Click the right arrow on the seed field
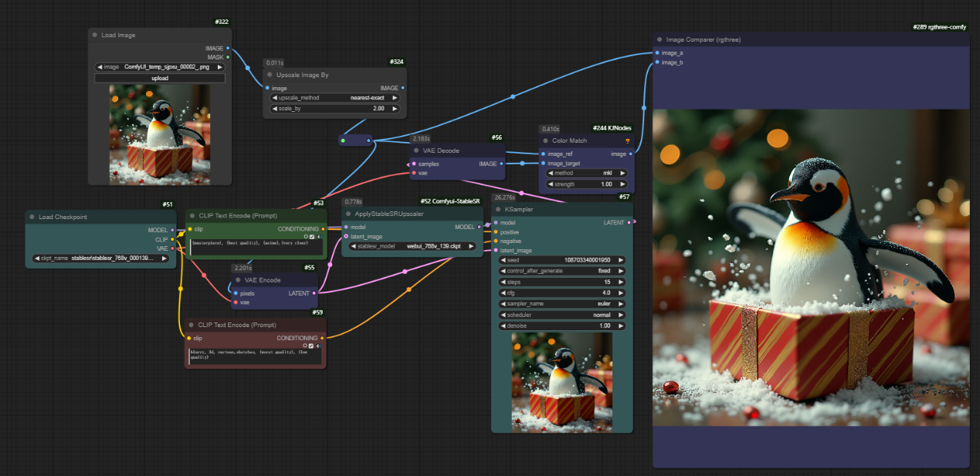This screenshot has width=980, height=476. tap(621, 260)
